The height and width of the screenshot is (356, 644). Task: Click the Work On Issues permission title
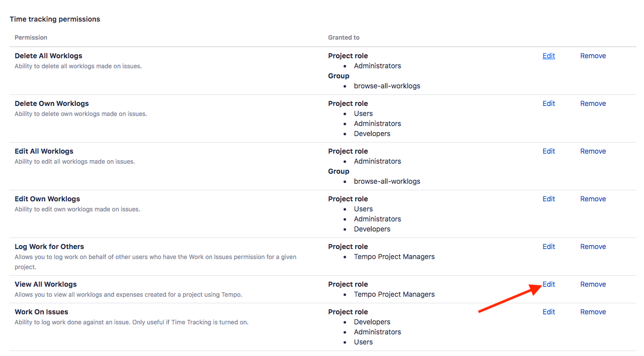[x=41, y=312]
